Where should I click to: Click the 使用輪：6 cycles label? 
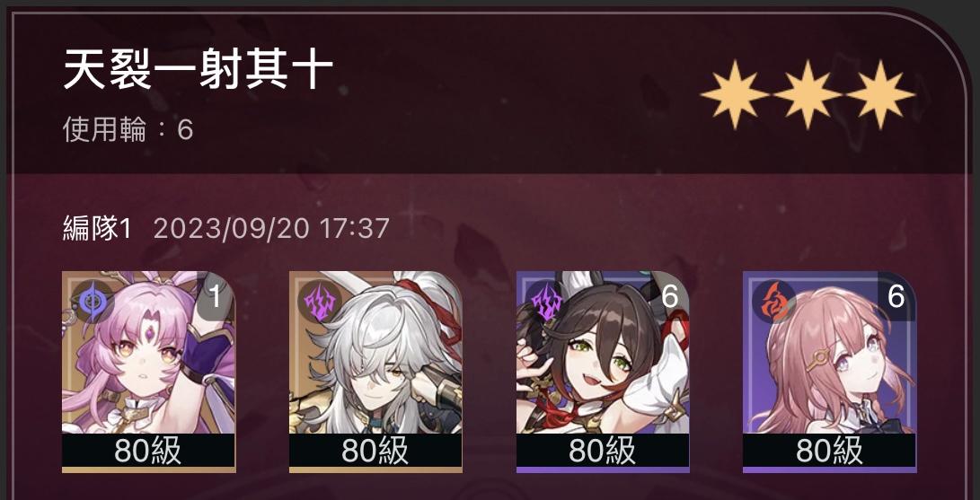pos(128,130)
